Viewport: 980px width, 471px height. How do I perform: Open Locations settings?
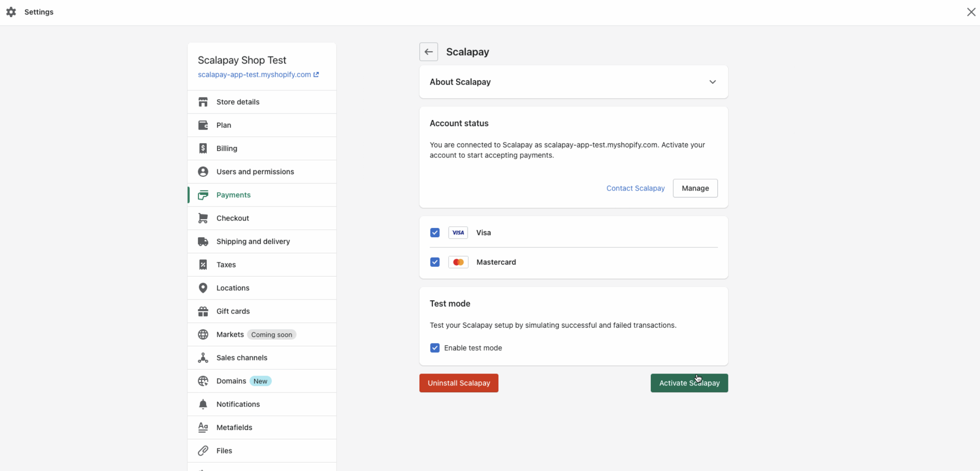coord(262,288)
